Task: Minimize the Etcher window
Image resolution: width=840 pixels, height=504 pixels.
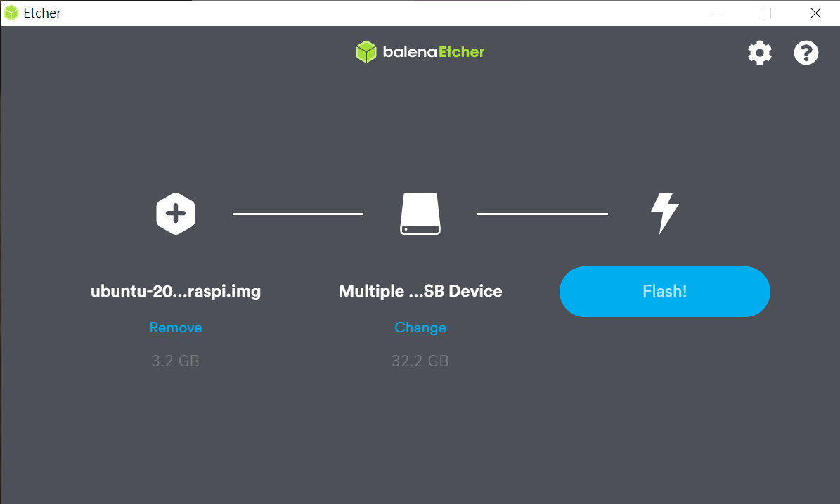Action: click(717, 13)
